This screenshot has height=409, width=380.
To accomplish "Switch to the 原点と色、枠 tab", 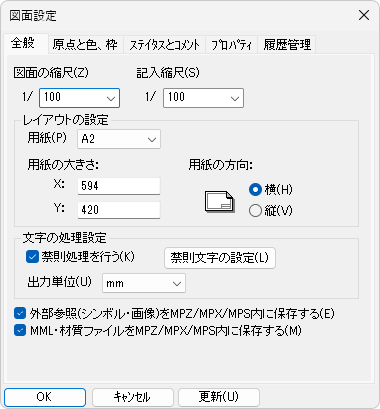I will click(85, 45).
